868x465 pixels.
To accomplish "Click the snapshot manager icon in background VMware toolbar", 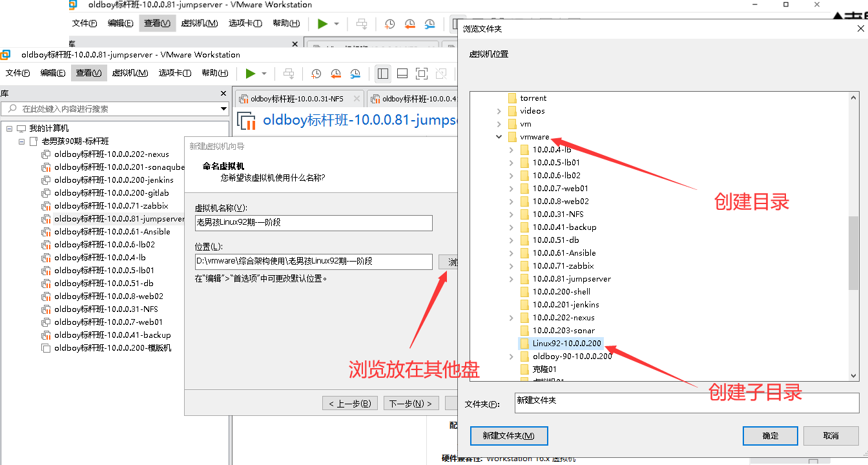I will coord(429,24).
